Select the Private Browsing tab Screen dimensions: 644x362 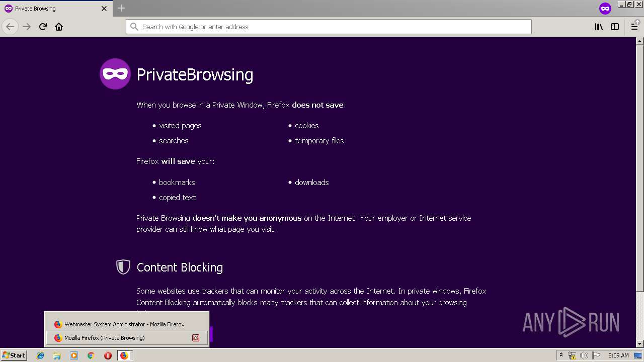(56, 9)
